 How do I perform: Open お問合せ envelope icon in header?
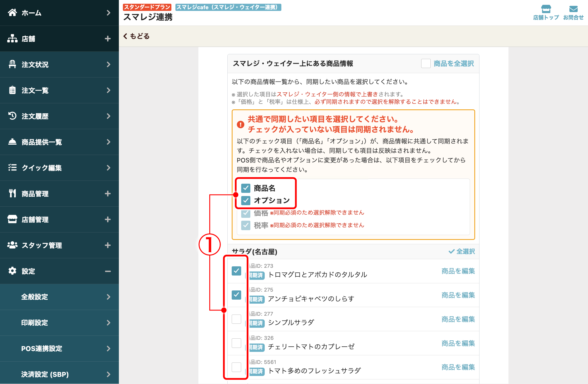pos(573,9)
